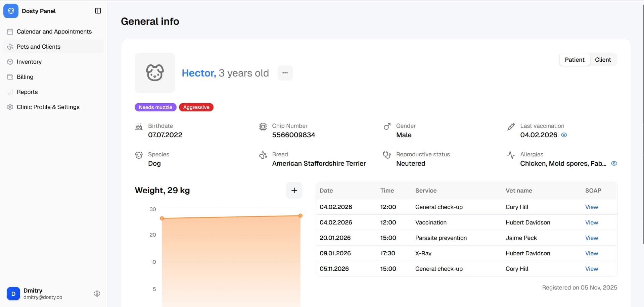Image resolution: width=644 pixels, height=307 pixels.
Task: Show last vaccination details eye icon
Action: click(x=564, y=135)
